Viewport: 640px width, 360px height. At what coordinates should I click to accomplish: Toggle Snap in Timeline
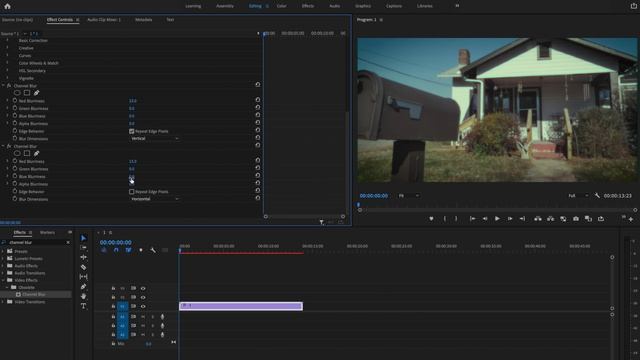pos(116,250)
